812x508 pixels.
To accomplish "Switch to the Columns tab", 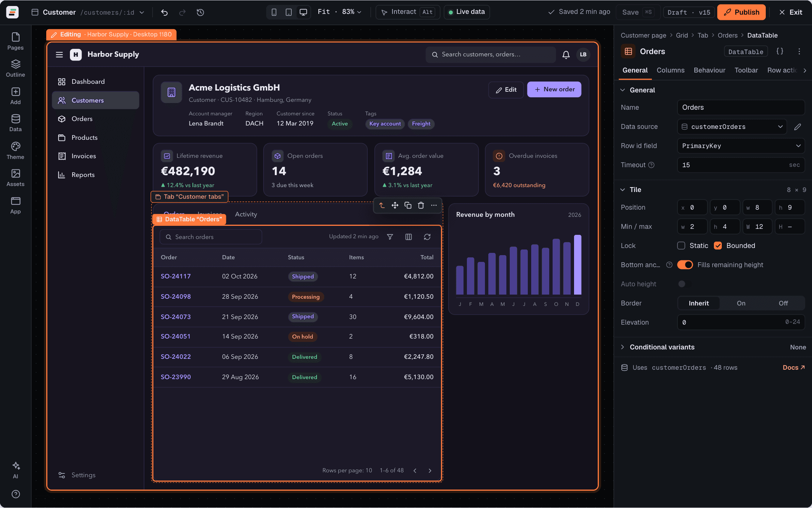I will (670, 70).
